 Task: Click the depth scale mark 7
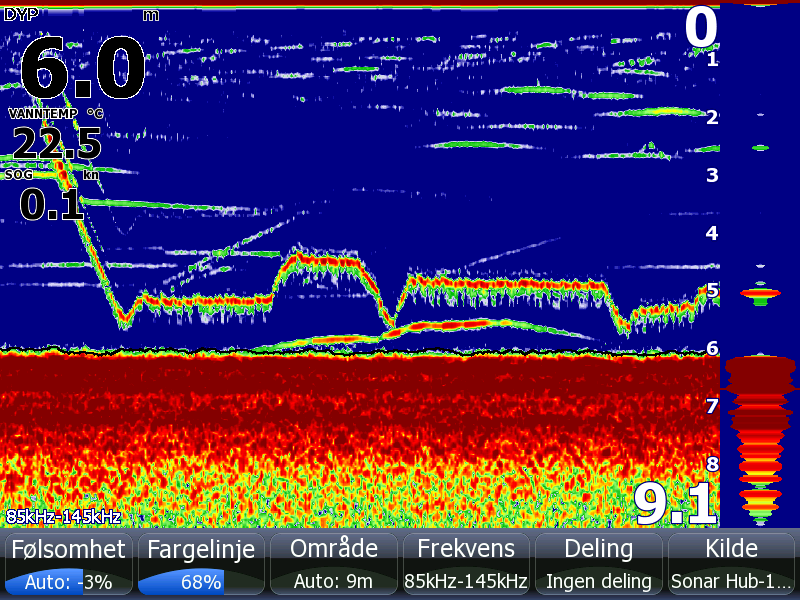[712, 406]
